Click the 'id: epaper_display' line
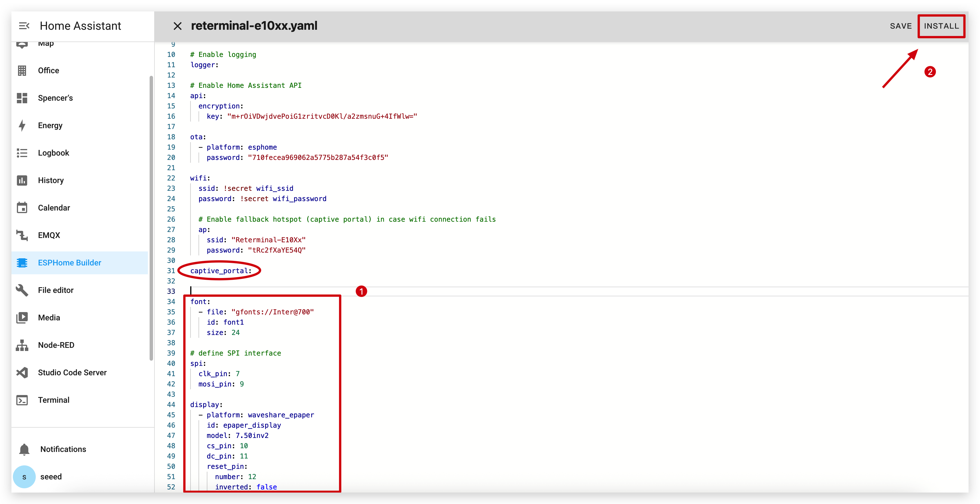980x504 pixels. pyautogui.click(x=243, y=425)
